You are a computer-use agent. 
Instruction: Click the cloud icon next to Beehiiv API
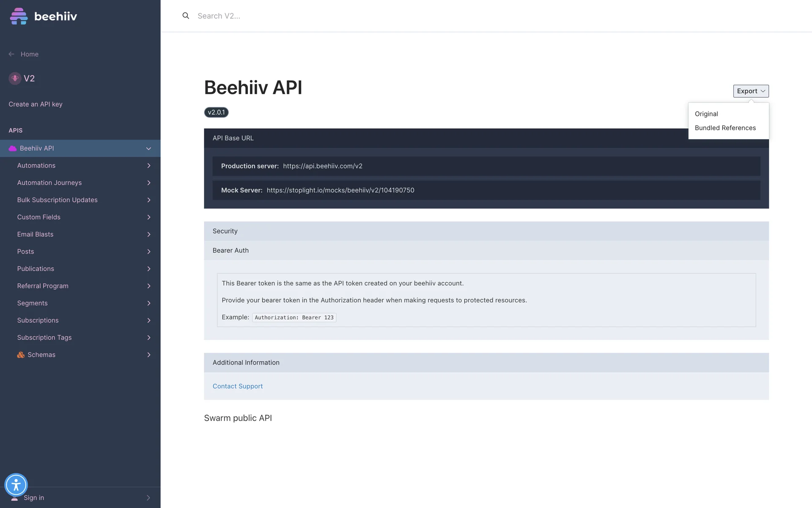click(x=13, y=148)
